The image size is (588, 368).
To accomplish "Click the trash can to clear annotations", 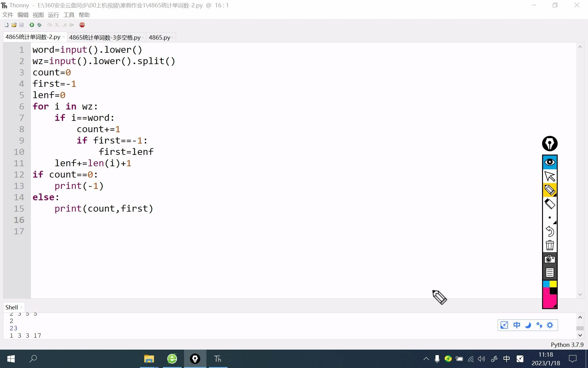I will (550, 245).
